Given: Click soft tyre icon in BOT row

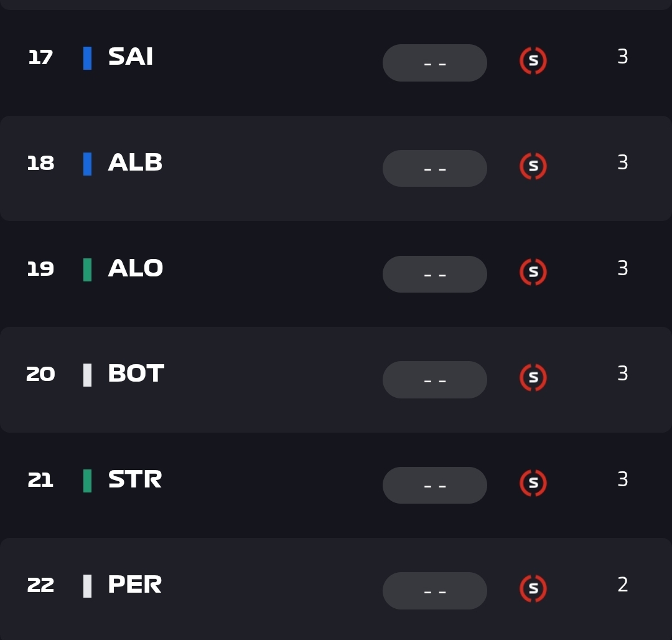Looking at the screenshot, I should tap(533, 378).
